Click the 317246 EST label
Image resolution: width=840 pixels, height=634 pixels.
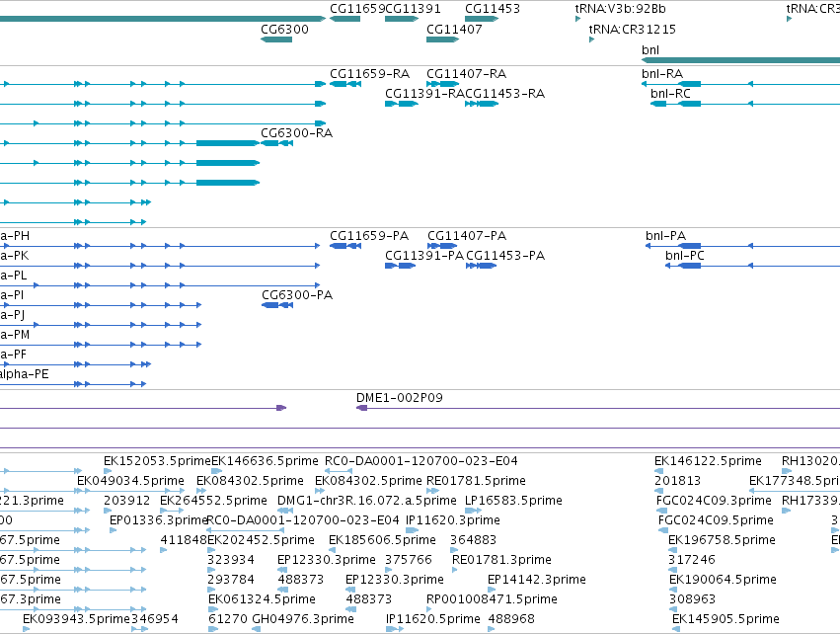(692, 560)
